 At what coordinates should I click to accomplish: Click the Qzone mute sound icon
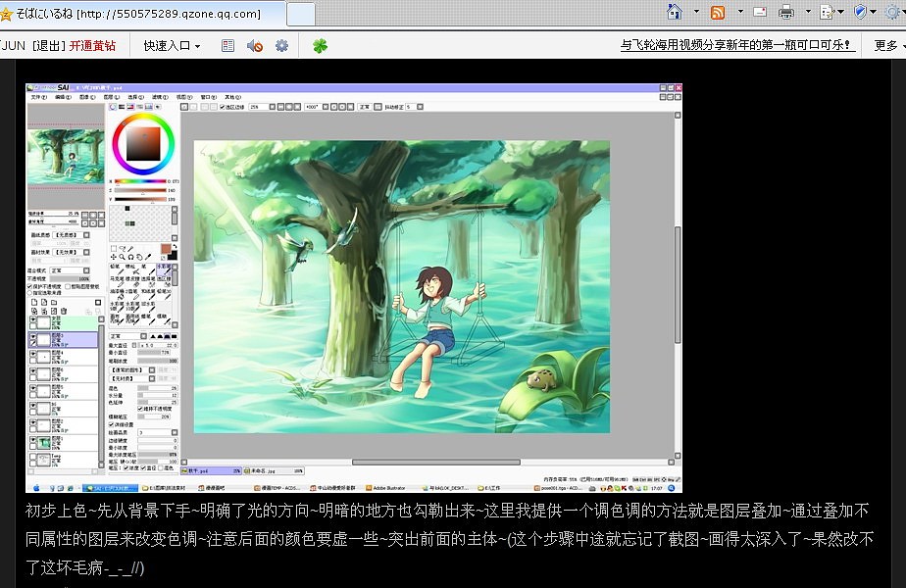pyautogui.click(x=255, y=46)
